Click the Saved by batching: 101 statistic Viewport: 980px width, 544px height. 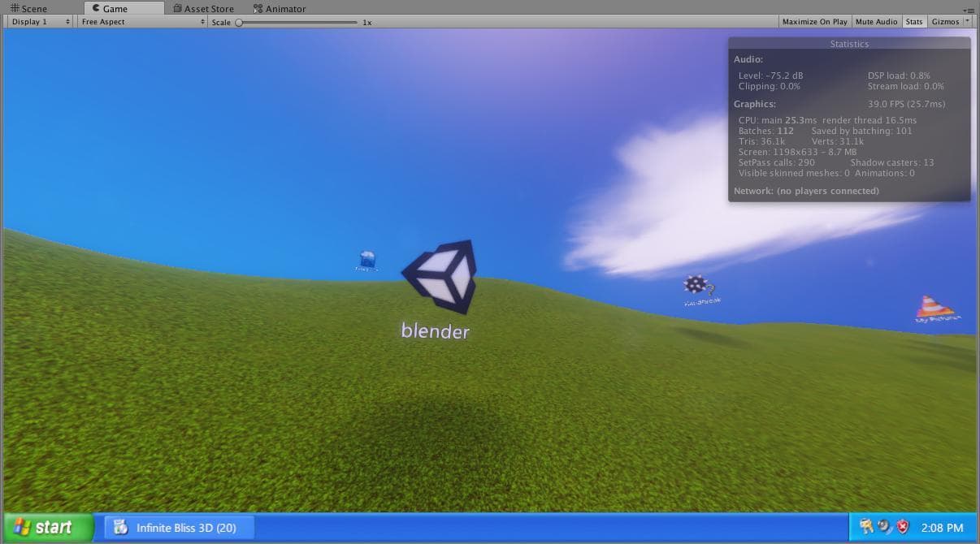click(x=861, y=131)
